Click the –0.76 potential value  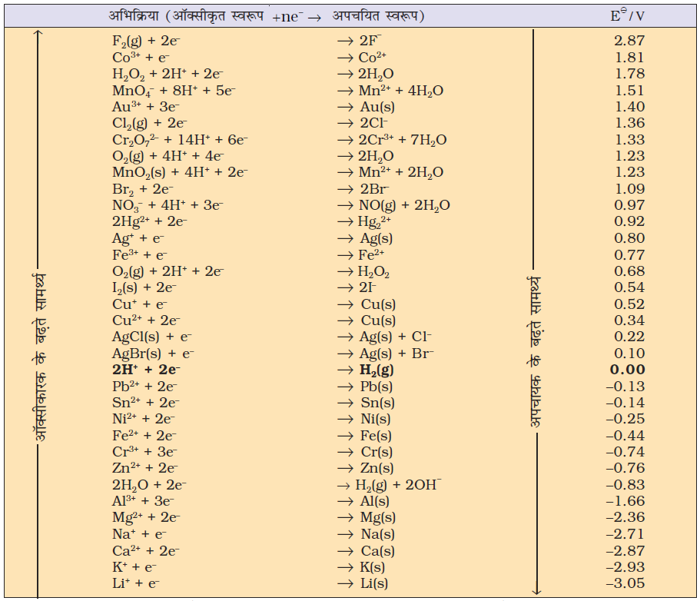pos(625,468)
